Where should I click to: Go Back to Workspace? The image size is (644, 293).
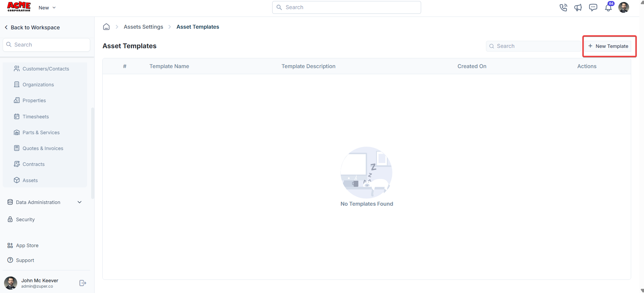pyautogui.click(x=32, y=27)
